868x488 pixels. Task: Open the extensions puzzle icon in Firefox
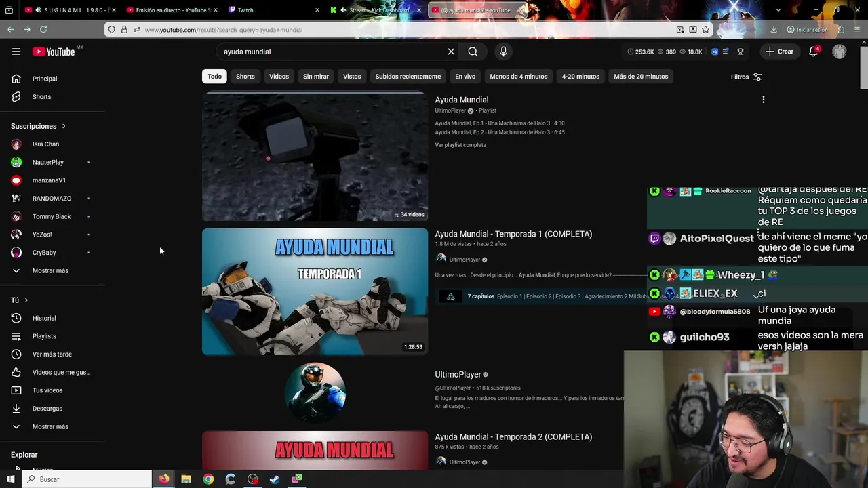(x=841, y=29)
